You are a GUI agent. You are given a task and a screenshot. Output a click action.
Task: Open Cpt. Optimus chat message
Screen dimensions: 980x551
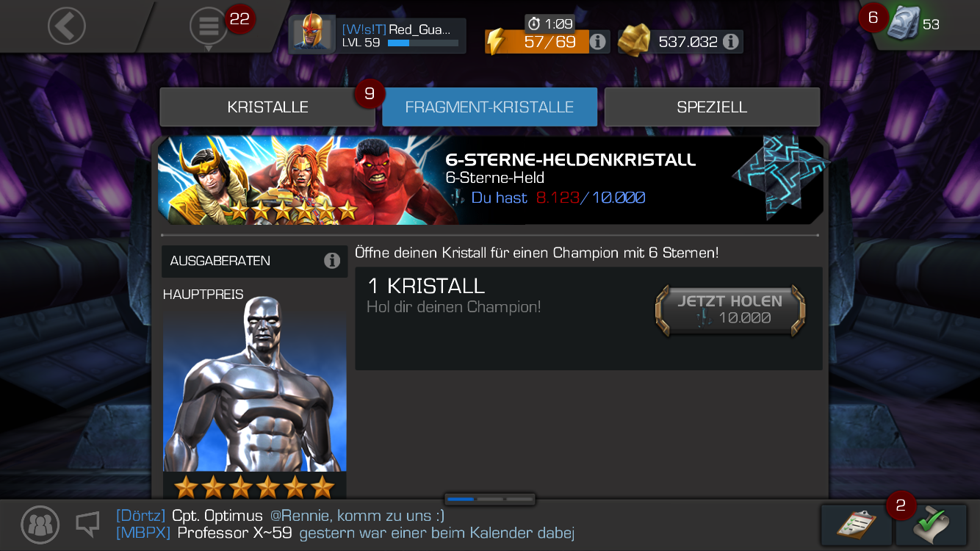[280, 516]
